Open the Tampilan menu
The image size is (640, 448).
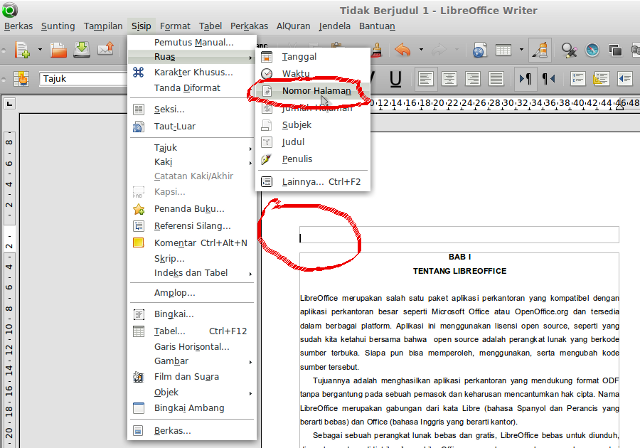click(103, 26)
